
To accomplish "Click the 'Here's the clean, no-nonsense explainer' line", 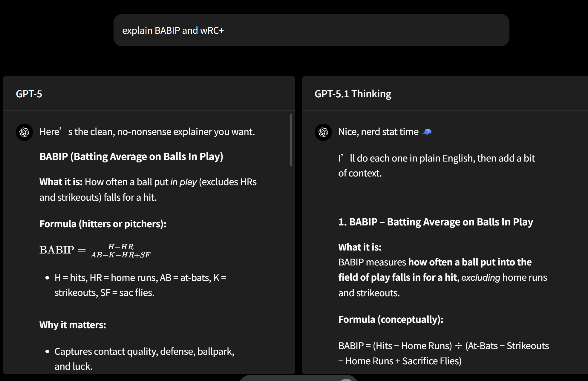I will (x=147, y=132).
